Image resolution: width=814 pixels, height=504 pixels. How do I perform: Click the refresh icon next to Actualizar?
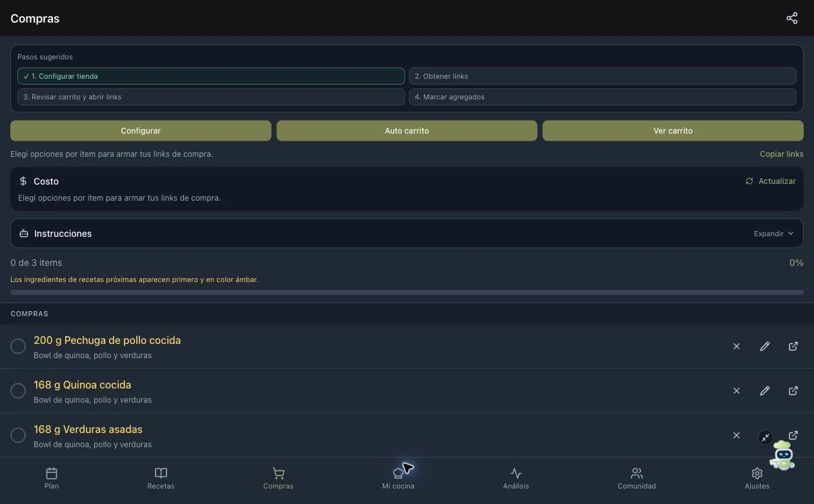click(749, 181)
